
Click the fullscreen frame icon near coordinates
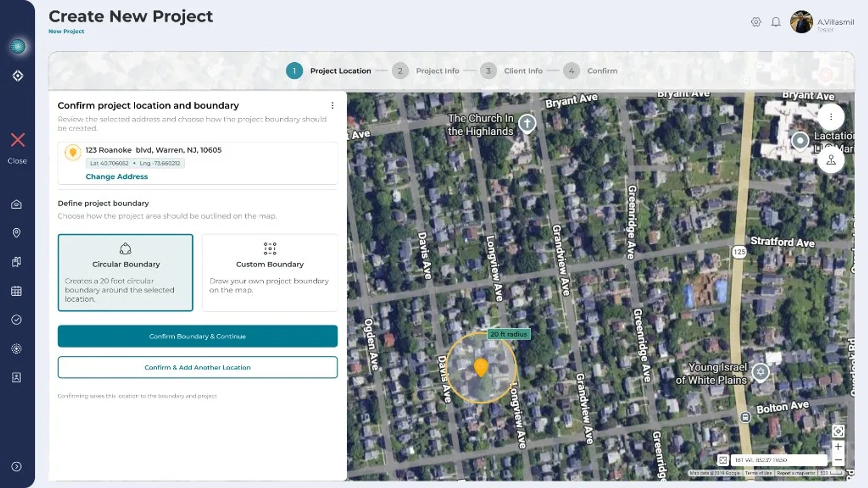point(723,460)
